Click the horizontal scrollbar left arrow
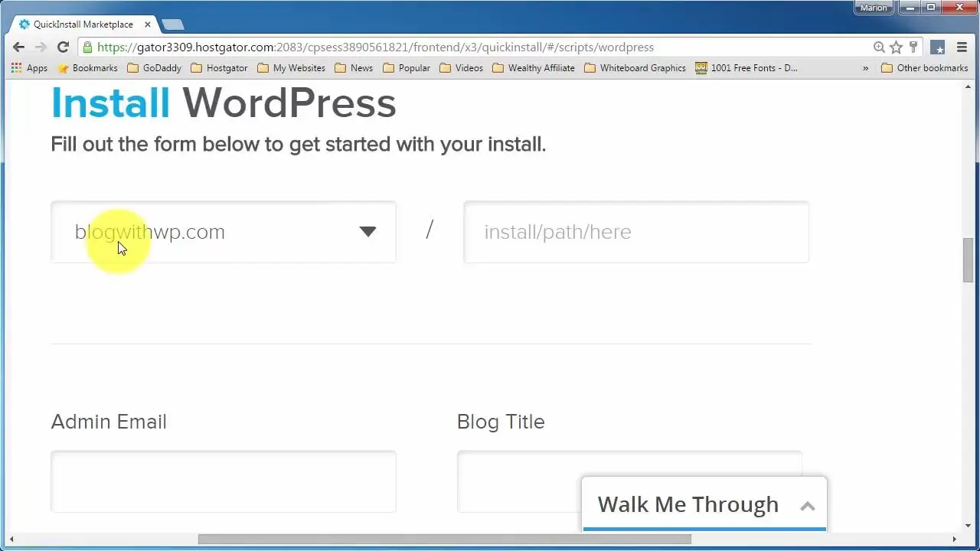Image resolution: width=980 pixels, height=551 pixels. 11,540
